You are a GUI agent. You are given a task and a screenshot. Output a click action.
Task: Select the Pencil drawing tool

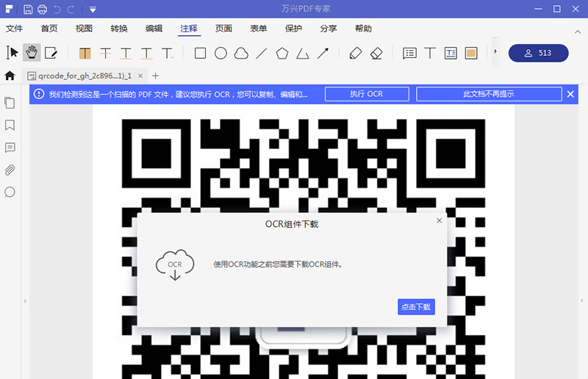tap(356, 53)
